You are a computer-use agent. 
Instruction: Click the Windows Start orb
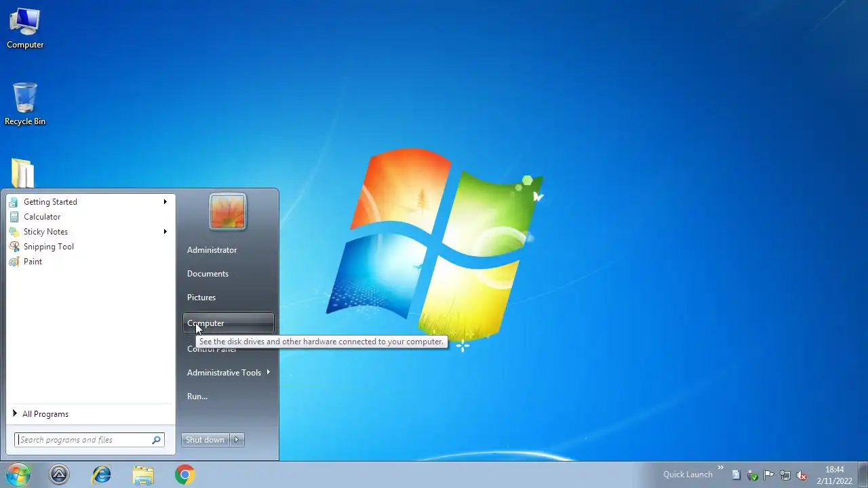(x=18, y=474)
